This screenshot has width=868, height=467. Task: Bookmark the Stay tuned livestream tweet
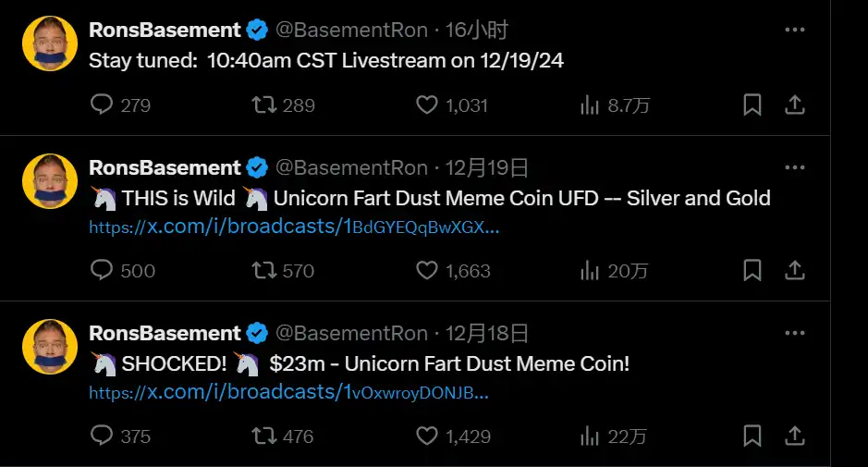coord(752,105)
